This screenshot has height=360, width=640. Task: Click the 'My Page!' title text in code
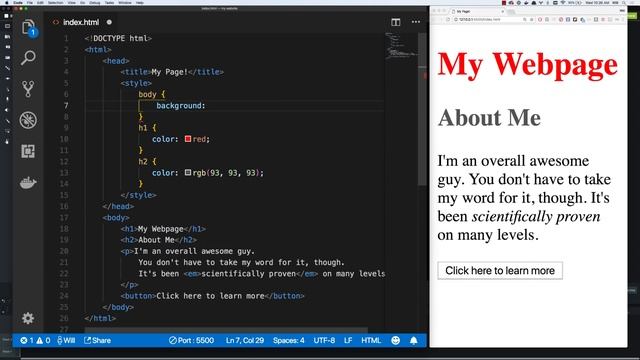click(x=169, y=72)
